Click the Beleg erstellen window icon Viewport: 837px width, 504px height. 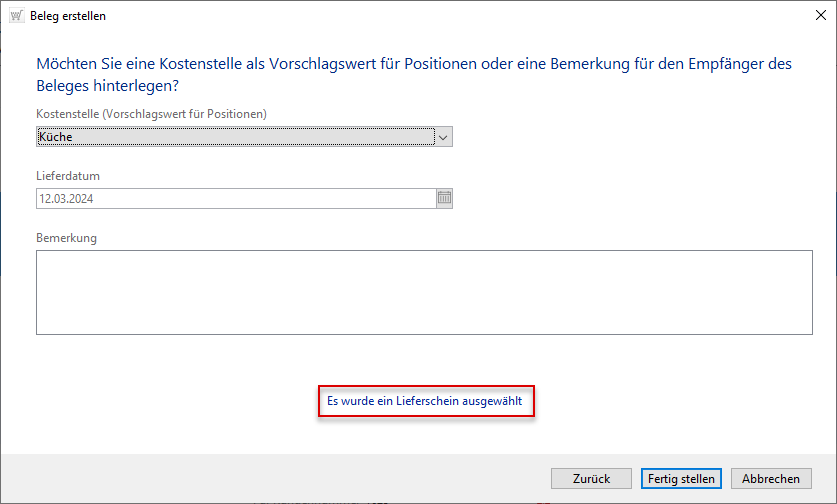tap(15, 16)
